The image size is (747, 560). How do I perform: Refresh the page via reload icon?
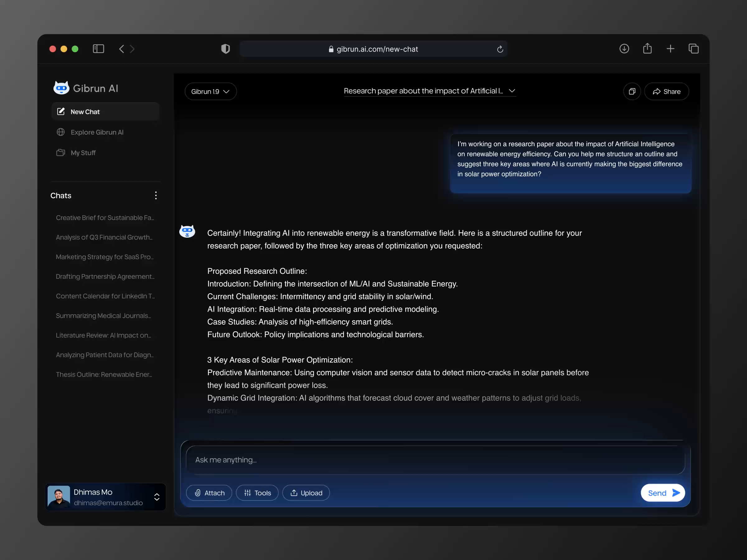tap(500, 49)
